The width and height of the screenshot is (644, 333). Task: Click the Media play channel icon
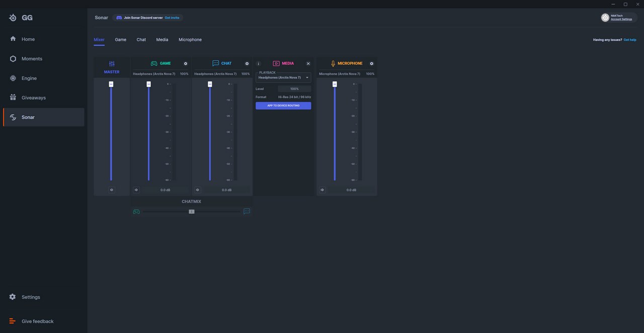click(276, 63)
